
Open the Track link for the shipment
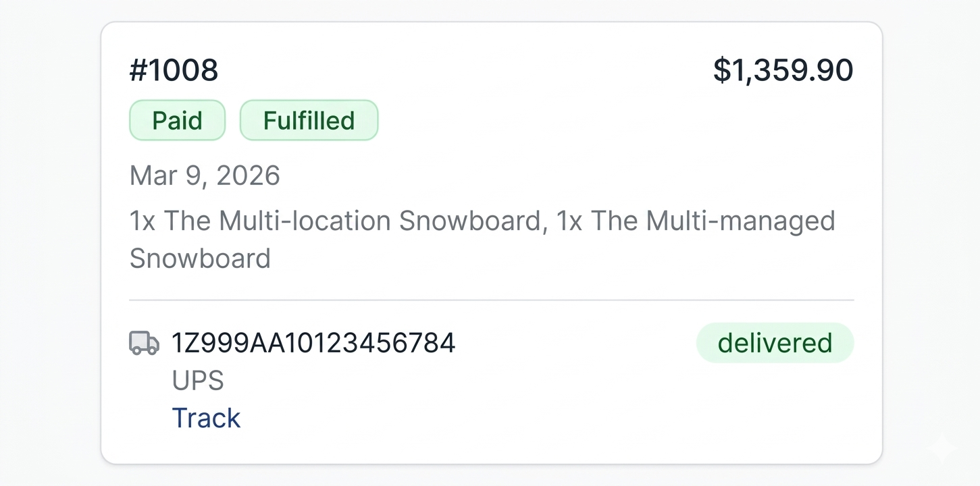tap(206, 418)
